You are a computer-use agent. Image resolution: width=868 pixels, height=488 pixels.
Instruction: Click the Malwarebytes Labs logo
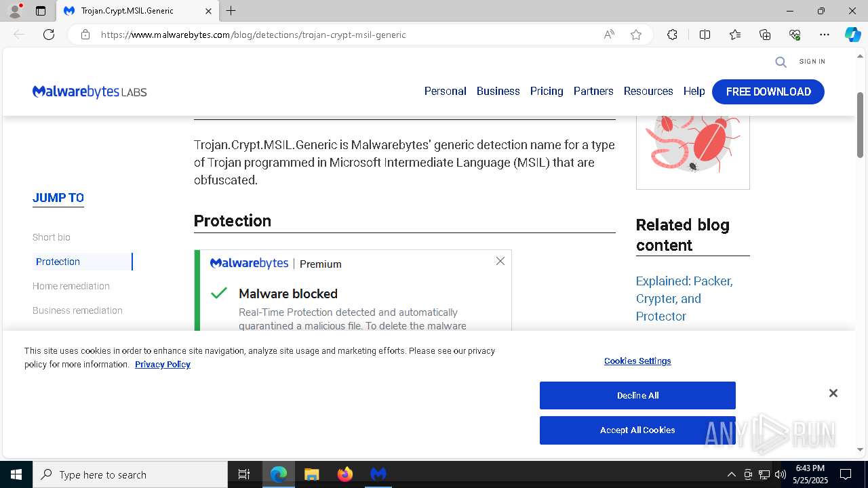tap(90, 91)
